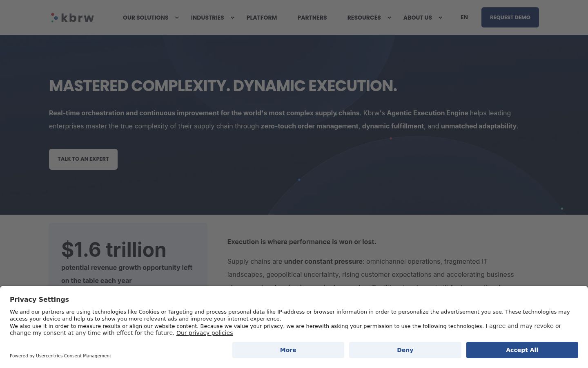Expand the Resources chevron

point(389,18)
